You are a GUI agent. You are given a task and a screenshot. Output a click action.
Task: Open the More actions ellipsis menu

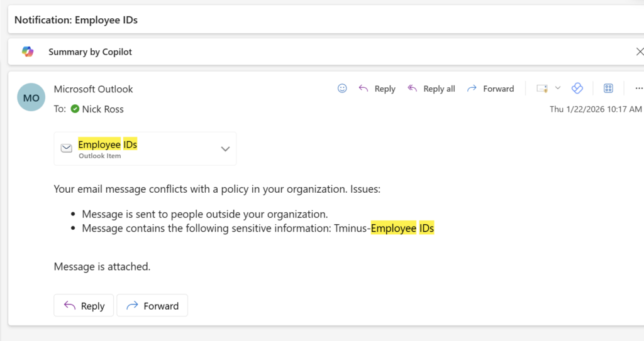(639, 89)
